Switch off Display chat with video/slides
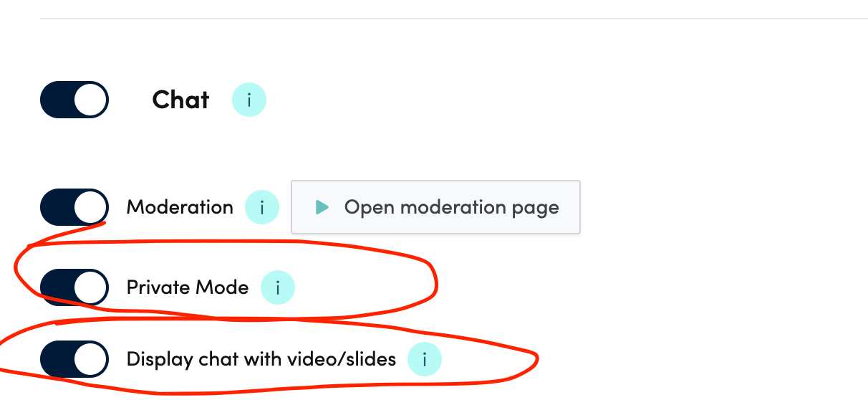Screen dimensions: 868x400 (74, 358)
